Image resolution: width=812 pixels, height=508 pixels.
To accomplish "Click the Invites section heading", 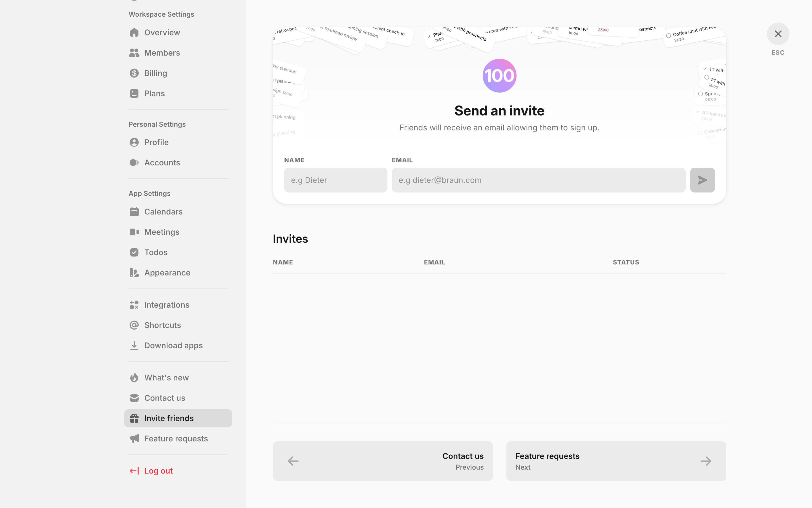I will pos(290,239).
